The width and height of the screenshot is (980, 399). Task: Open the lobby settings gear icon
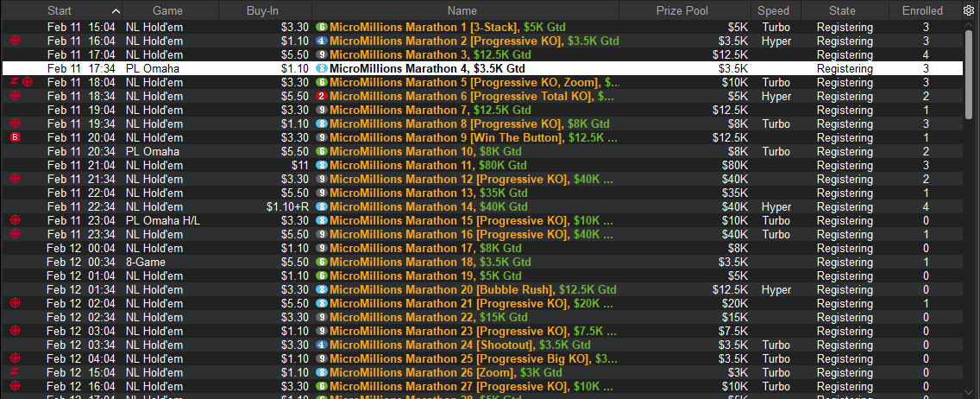click(969, 10)
